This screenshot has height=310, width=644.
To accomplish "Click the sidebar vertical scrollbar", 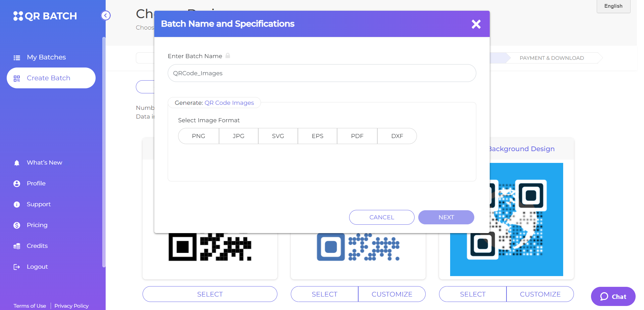I will point(104,152).
